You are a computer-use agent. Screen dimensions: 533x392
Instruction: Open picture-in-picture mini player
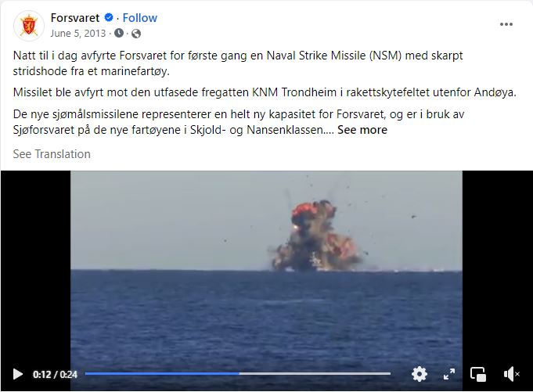click(x=478, y=374)
